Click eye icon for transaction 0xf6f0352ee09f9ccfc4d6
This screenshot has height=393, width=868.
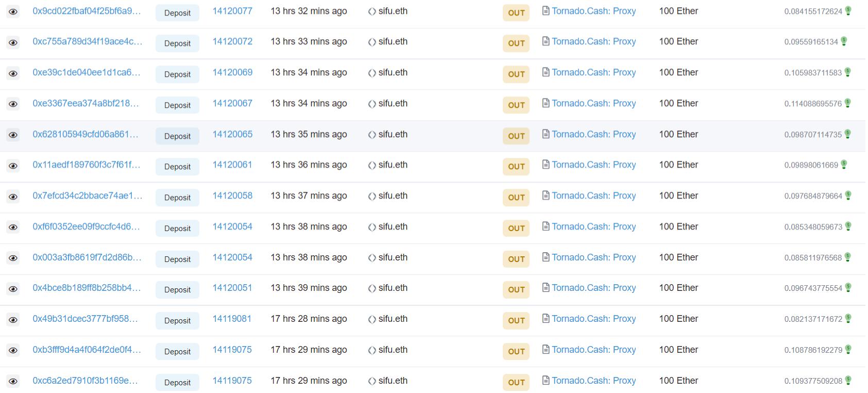[13, 227]
